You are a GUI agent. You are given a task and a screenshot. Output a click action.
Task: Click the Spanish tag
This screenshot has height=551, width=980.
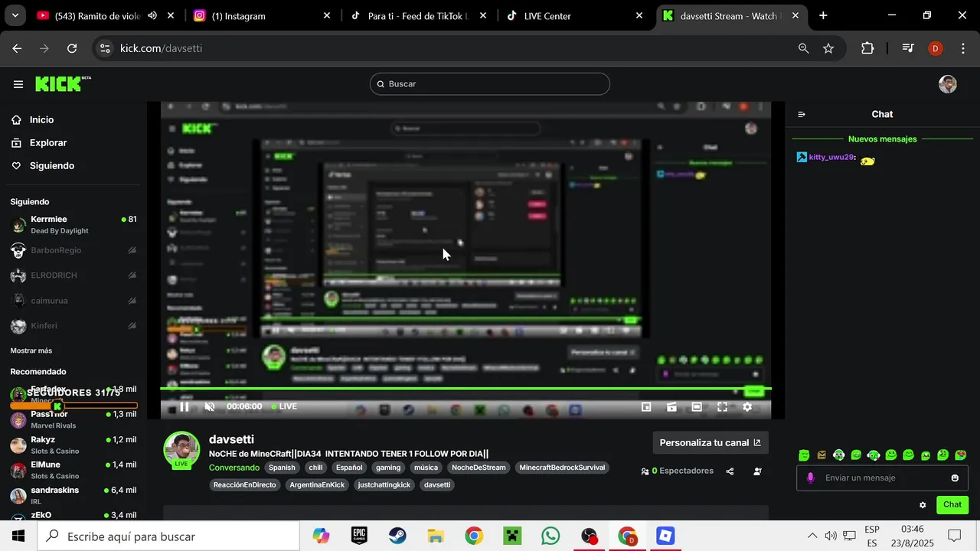coord(282,468)
